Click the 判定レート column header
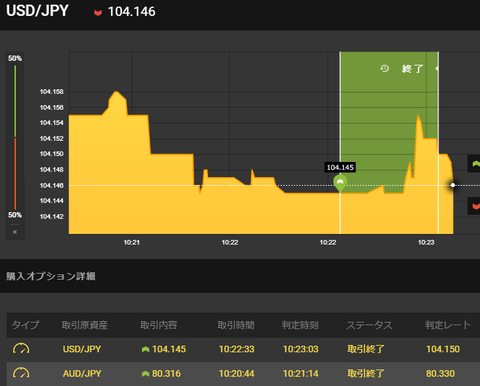Image resolution: width=480 pixels, height=386 pixels. tap(448, 325)
